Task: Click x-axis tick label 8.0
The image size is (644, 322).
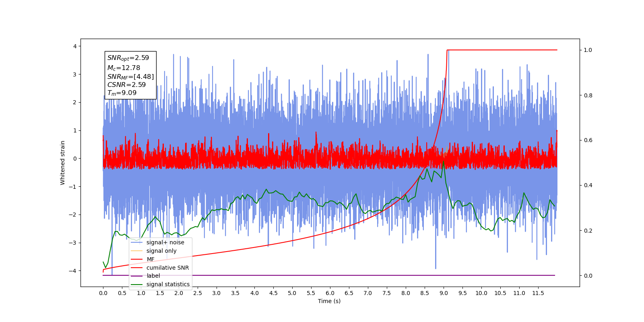Action: click(x=406, y=293)
